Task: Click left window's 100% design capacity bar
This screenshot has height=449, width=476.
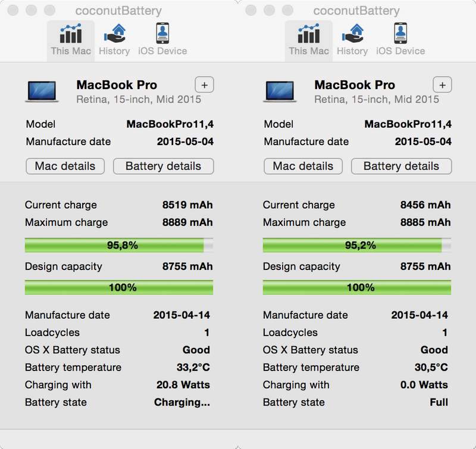Action: 118,288
